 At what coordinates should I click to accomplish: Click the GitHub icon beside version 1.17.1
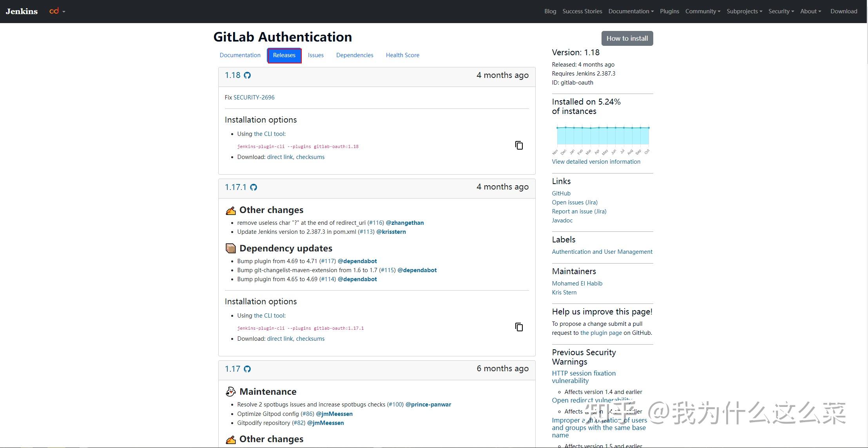click(x=254, y=187)
